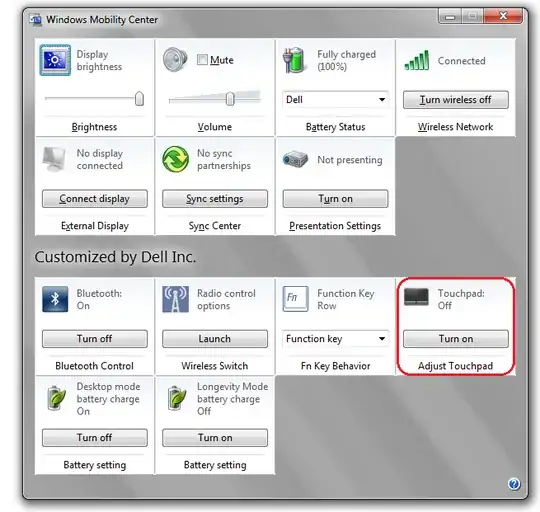Turn on the Touchpad

456,339
